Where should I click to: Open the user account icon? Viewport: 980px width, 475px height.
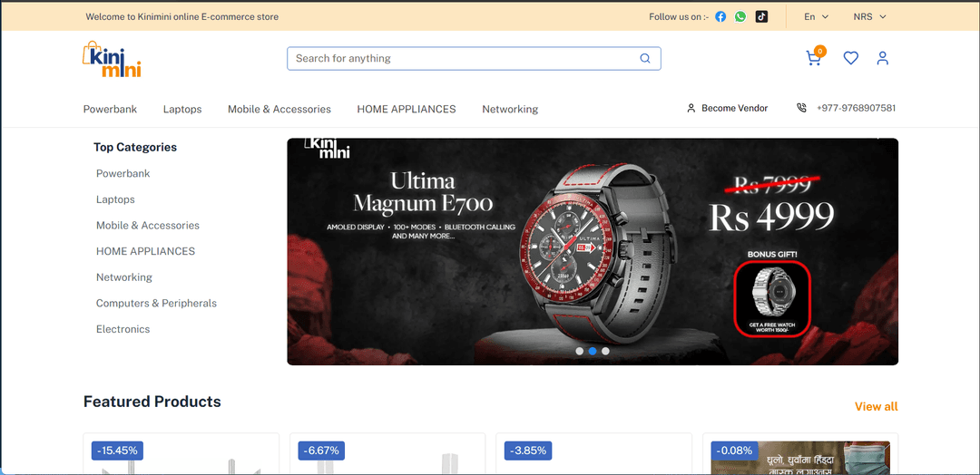tap(882, 58)
